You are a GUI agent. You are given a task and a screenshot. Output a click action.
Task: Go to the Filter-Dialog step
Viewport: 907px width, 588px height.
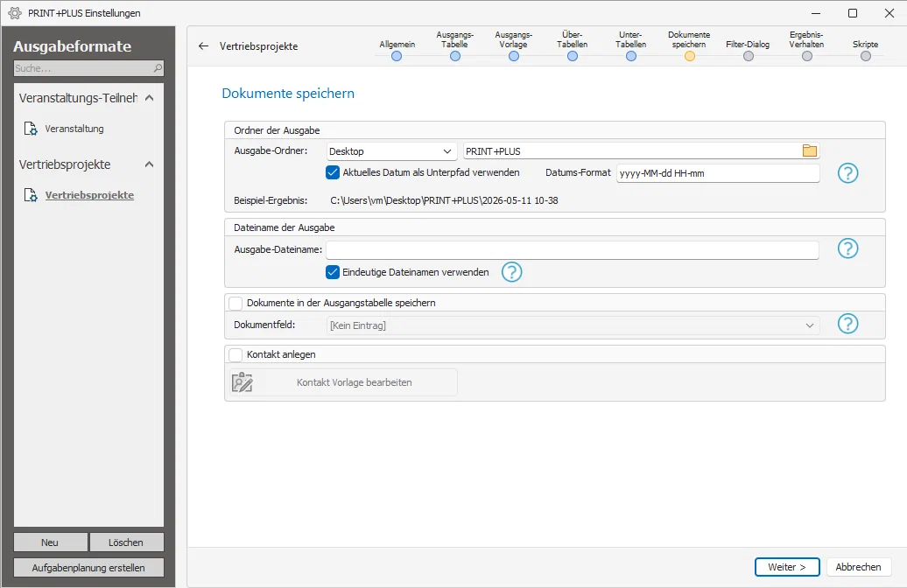tap(748, 56)
